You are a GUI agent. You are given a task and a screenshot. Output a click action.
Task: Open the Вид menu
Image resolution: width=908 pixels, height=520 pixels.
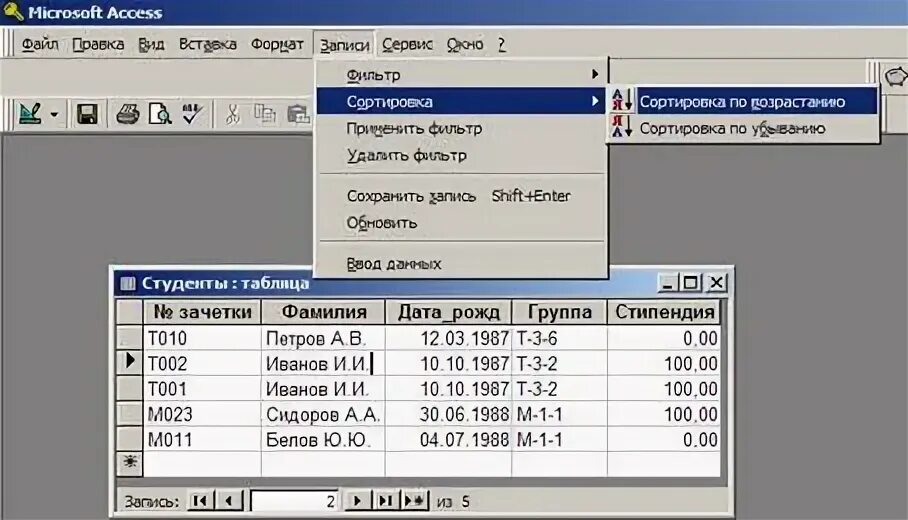click(151, 44)
